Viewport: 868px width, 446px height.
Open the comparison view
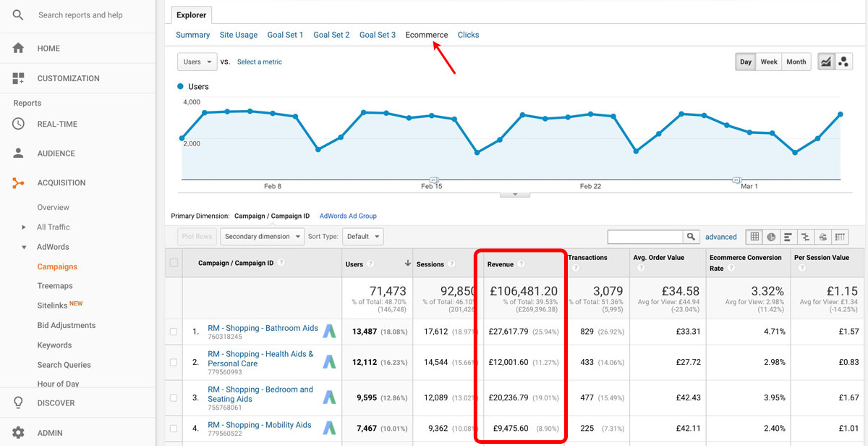[805, 236]
